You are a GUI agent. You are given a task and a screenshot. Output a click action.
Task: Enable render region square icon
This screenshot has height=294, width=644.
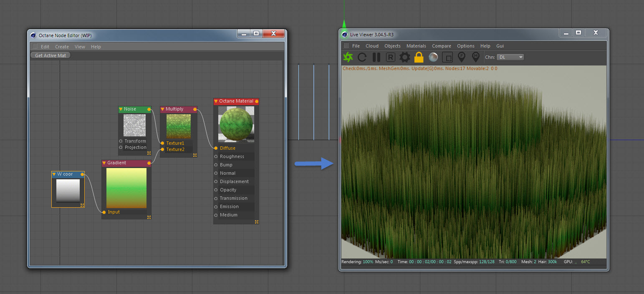(x=447, y=57)
